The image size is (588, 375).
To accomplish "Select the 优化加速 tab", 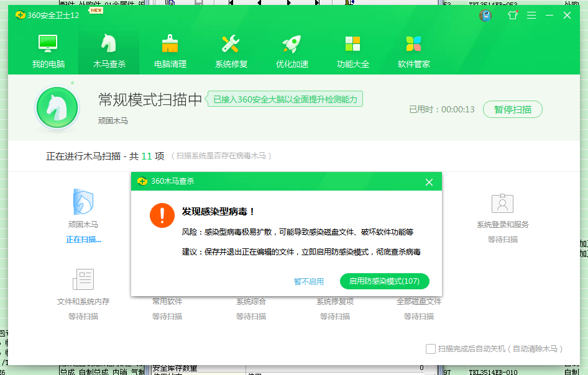I will tap(292, 52).
